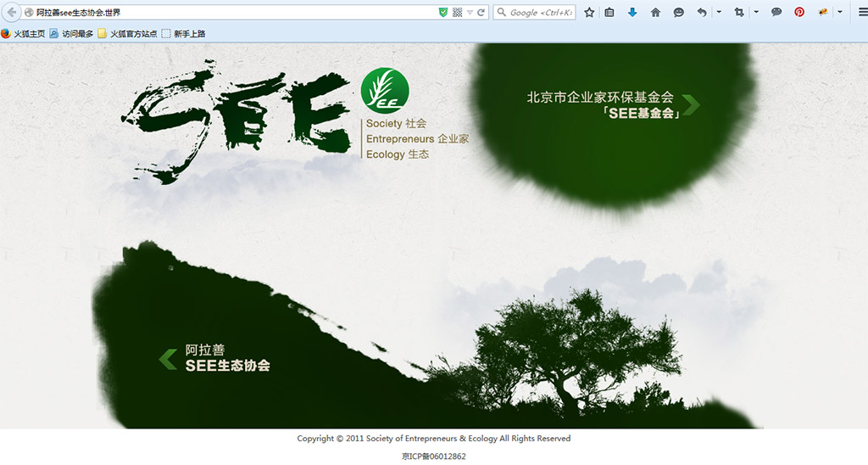The height and width of the screenshot is (465, 868).
Task: Open the Firefox hamburger menu
Action: 862,12
